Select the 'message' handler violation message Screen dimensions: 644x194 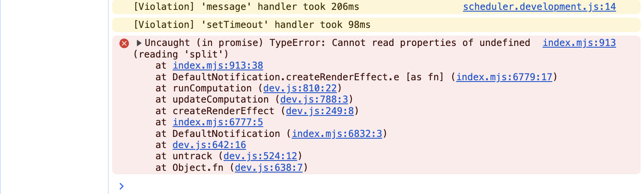pyautogui.click(x=246, y=6)
